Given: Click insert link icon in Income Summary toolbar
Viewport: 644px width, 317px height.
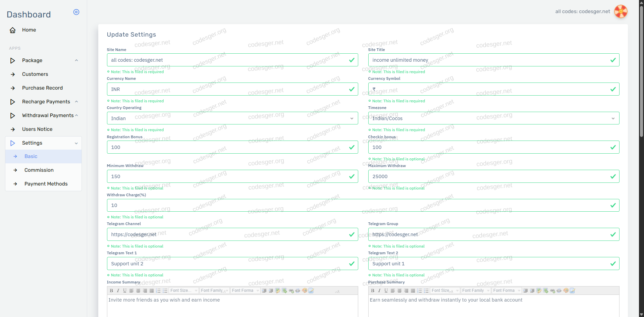Looking at the screenshot, I should (x=291, y=290).
